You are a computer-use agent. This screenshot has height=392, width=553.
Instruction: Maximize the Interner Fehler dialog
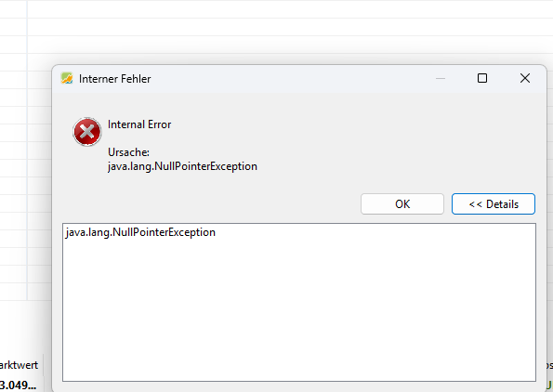482,78
